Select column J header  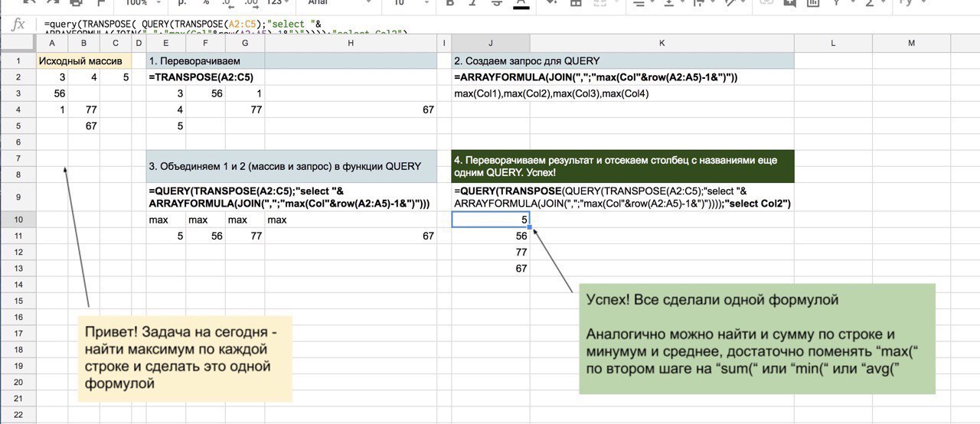pyautogui.click(x=491, y=43)
